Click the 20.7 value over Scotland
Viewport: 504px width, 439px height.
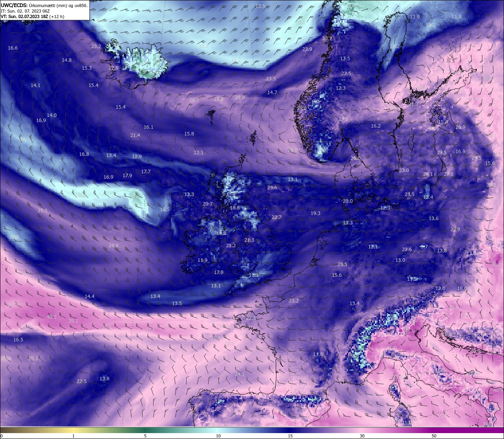click(x=208, y=204)
